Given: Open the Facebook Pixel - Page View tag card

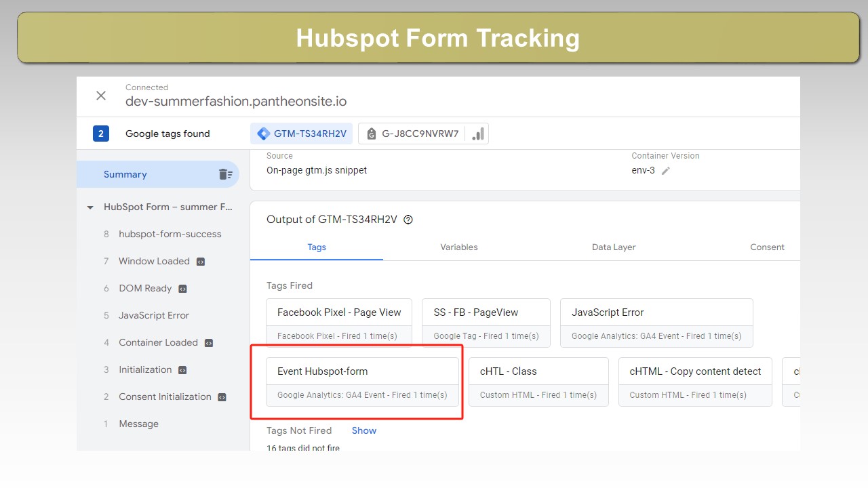Looking at the screenshot, I should pyautogui.click(x=339, y=323).
